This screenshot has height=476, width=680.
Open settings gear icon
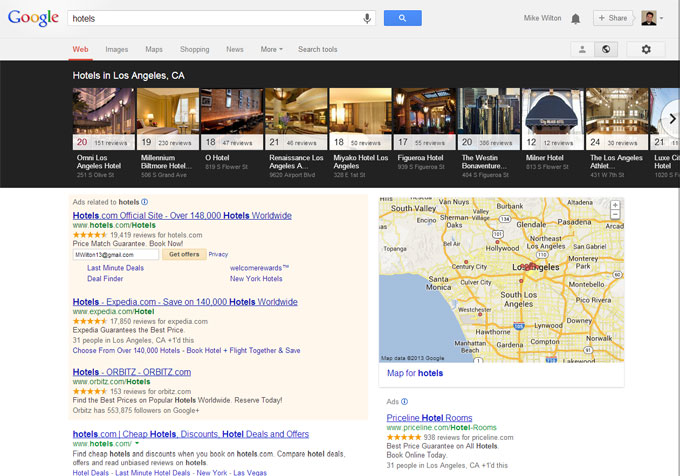(x=646, y=49)
